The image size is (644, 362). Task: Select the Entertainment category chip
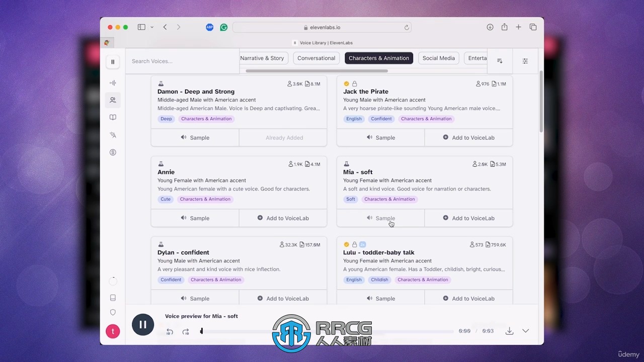[x=476, y=58]
